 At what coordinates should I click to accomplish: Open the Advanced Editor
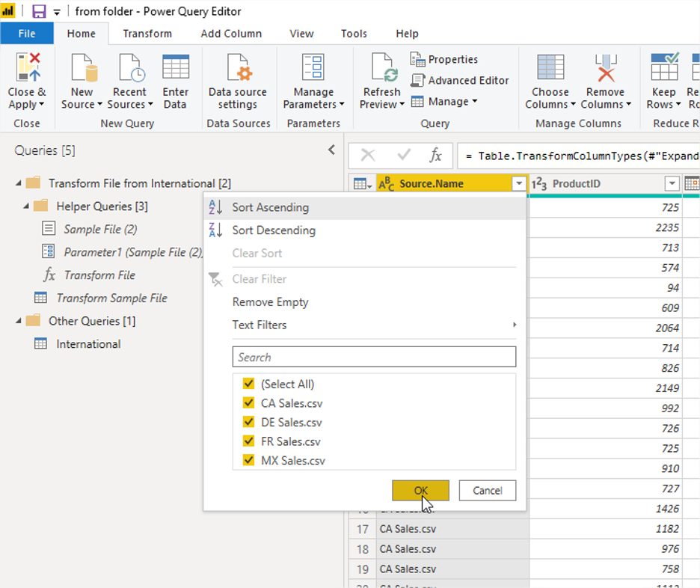tap(460, 80)
